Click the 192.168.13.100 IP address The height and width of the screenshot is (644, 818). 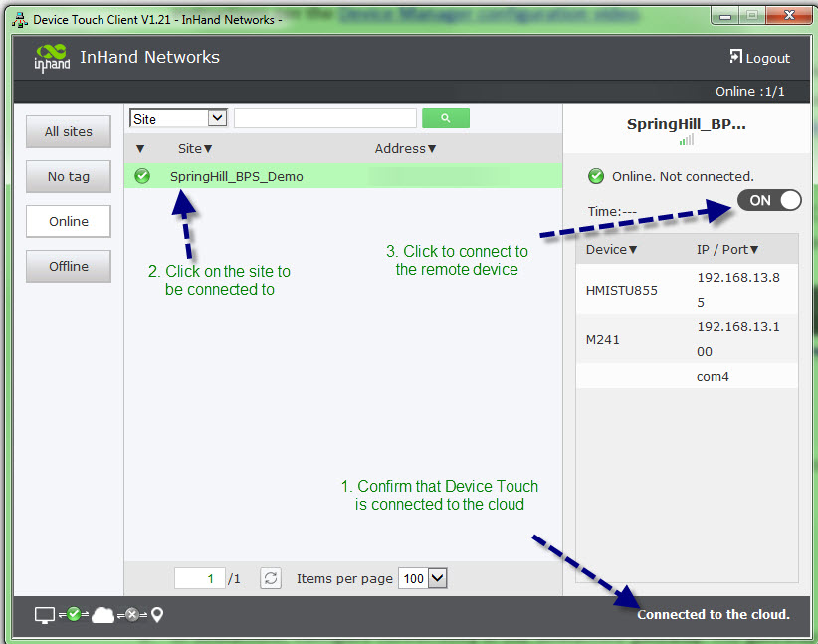coord(738,339)
